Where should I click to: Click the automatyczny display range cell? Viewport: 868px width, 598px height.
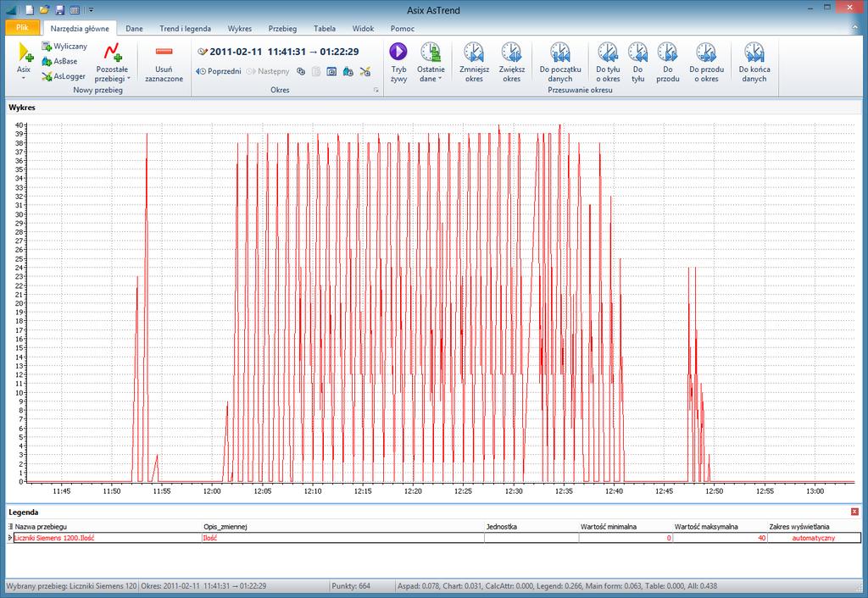click(814, 538)
